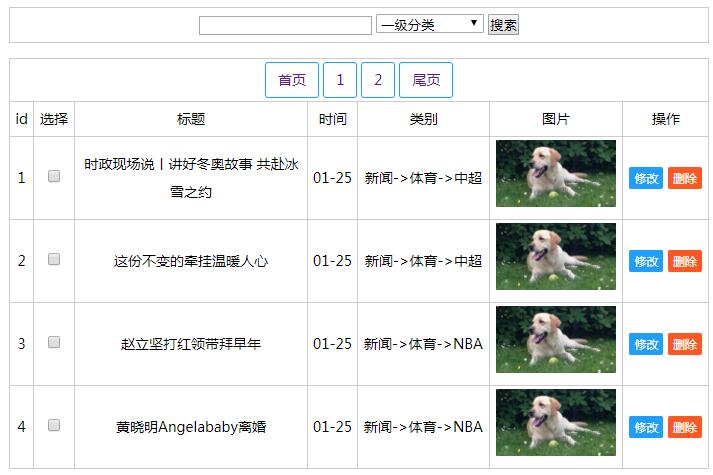Delete the 时政现场说 article with 删除
Screen dimensions: 713x475
pyautogui.click(x=685, y=178)
